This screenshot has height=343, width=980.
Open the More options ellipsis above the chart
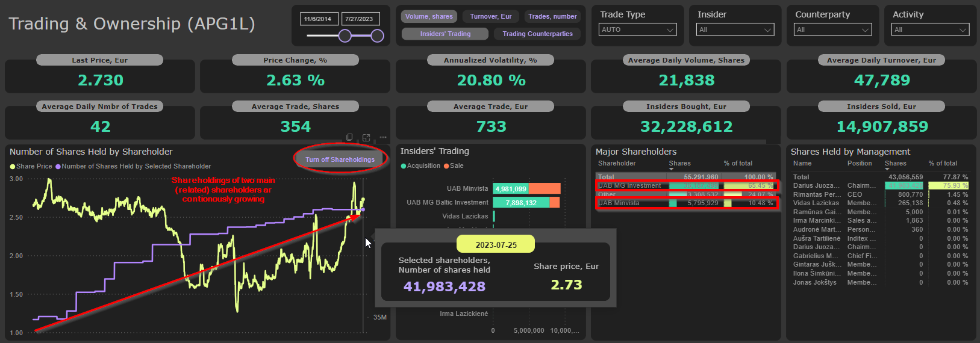(383, 138)
